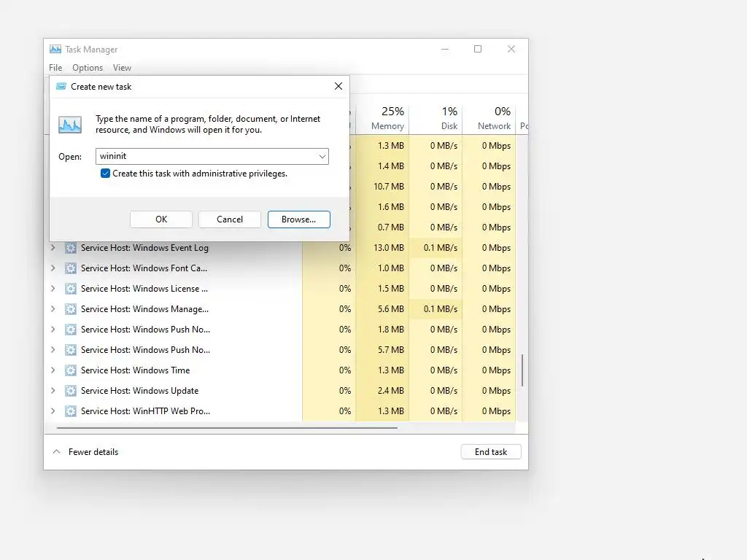747x560 pixels.
Task: Open the Options menu
Action: (x=88, y=68)
